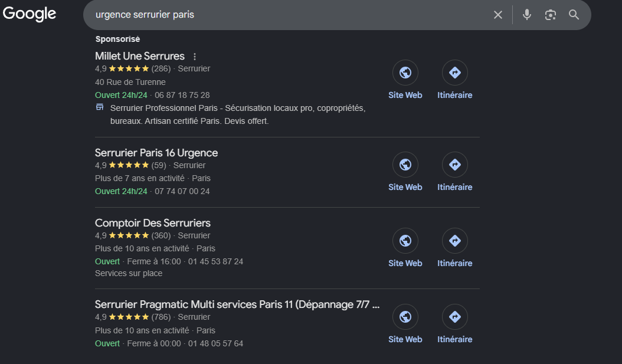Open Site Web for Comptoir Des Serruriers

pyautogui.click(x=405, y=248)
